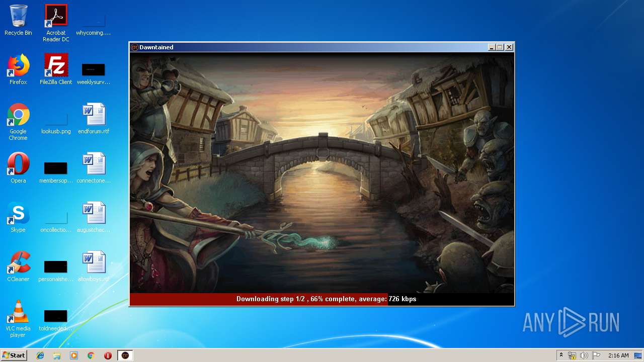Launch Acrobat Reader DC shortcut

coord(56,23)
